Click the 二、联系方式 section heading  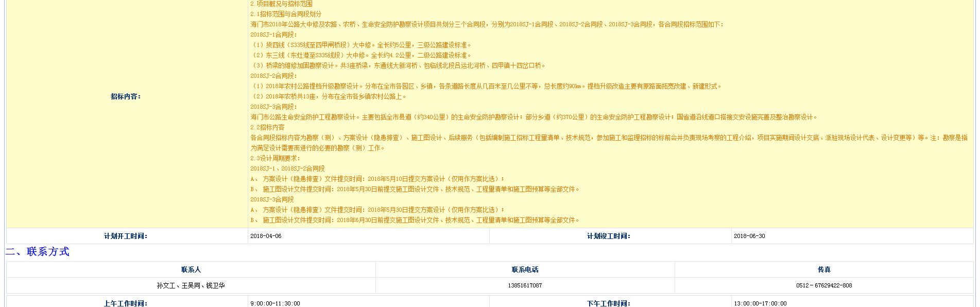[x=38, y=251]
